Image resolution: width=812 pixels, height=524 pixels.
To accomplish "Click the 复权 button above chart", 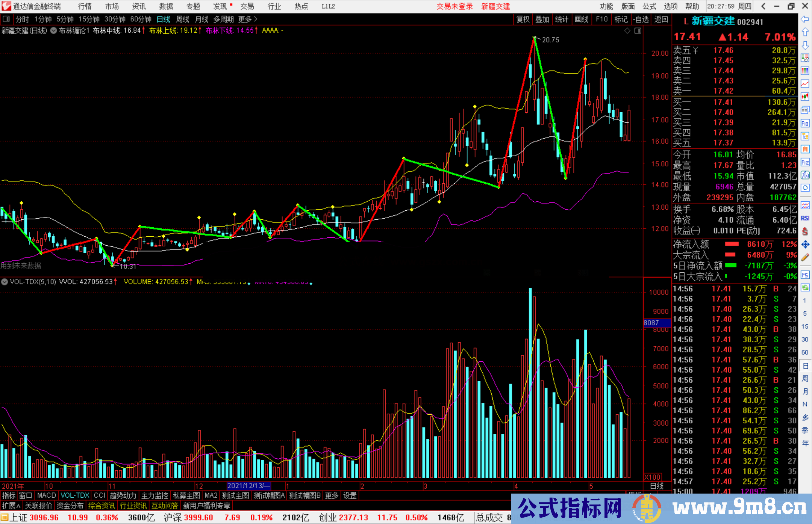I will coord(523,19).
